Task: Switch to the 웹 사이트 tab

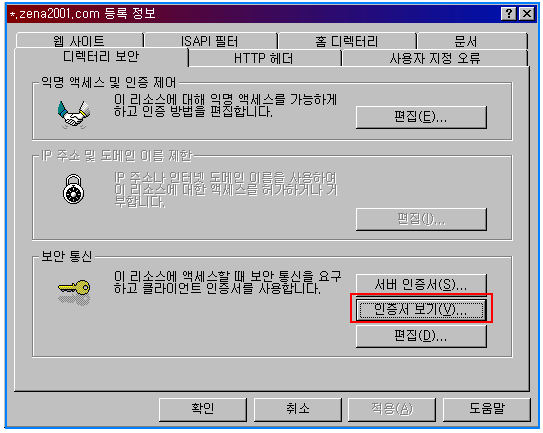Action: pos(79,41)
